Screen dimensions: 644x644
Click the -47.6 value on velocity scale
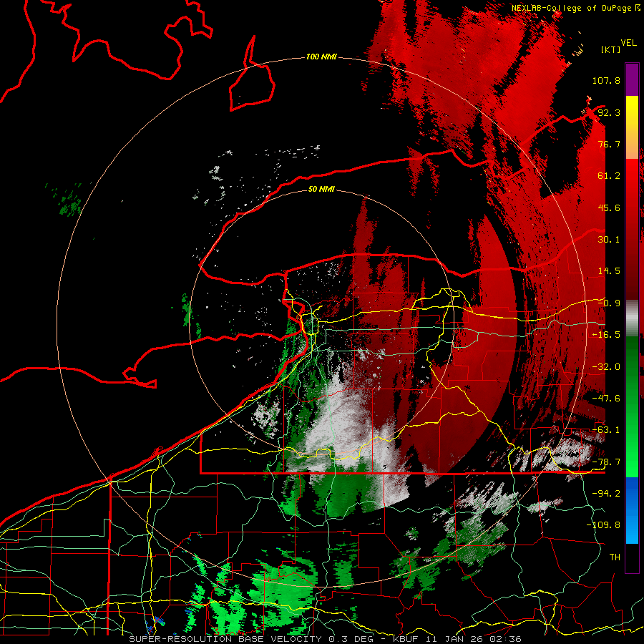[606, 399]
